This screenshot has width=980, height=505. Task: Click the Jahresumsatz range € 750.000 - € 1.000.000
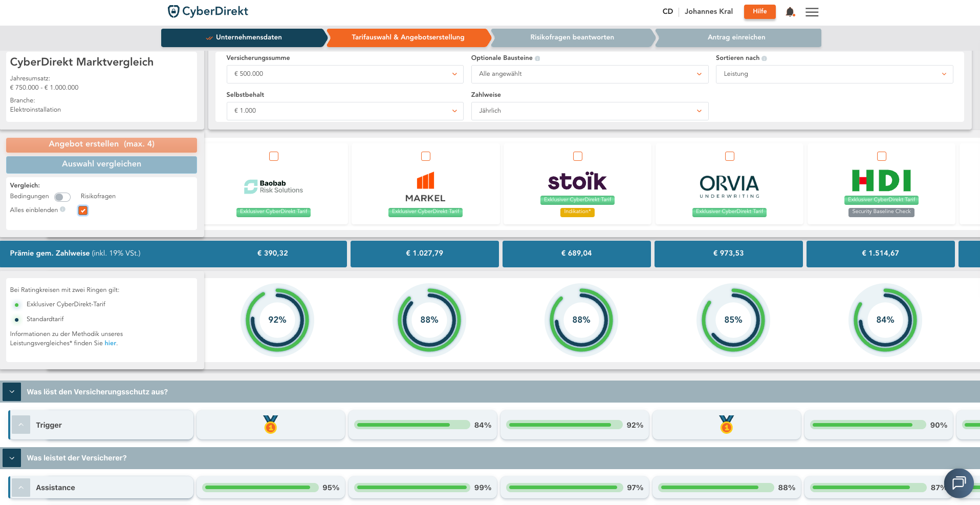(45, 88)
